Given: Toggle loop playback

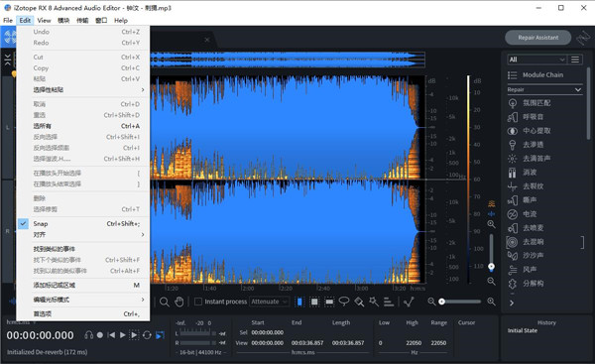Looking at the screenshot, I should tap(147, 335).
